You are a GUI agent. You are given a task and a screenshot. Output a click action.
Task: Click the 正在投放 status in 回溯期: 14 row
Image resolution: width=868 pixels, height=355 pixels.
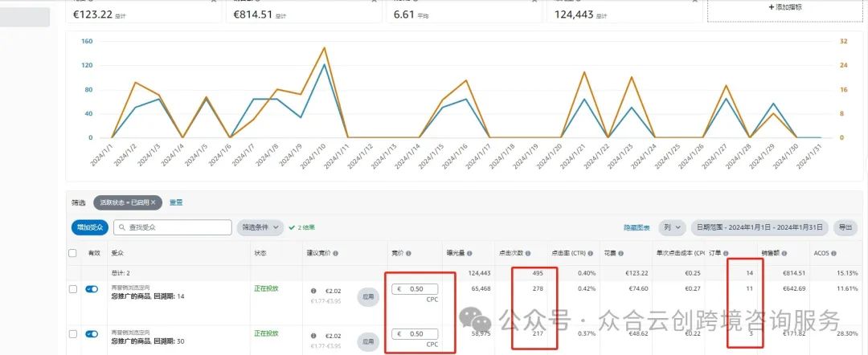(266, 288)
